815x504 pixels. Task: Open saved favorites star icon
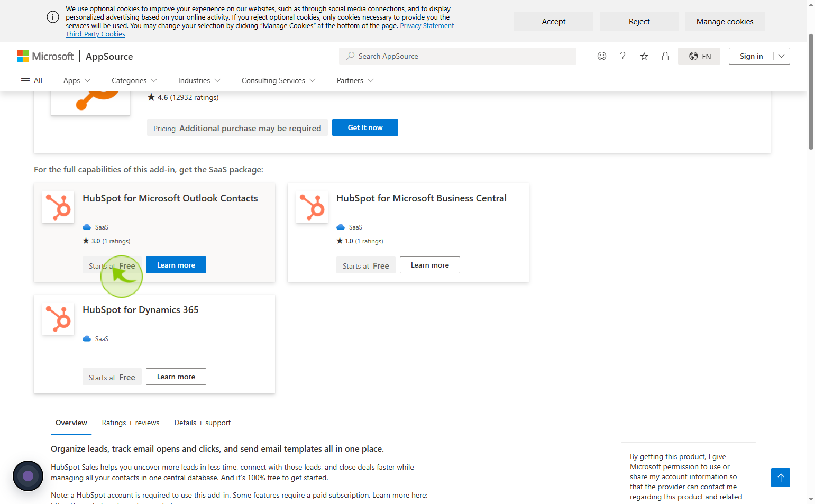pos(644,56)
